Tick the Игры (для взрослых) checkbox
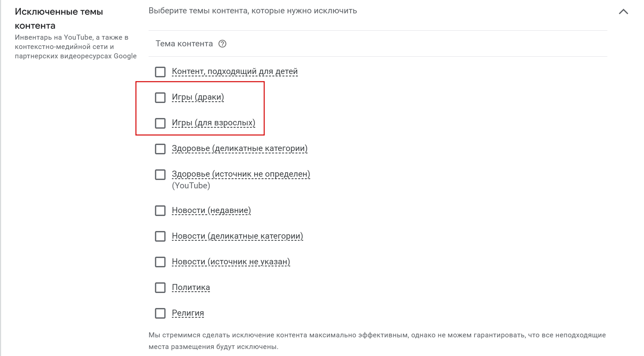This screenshot has height=356, width=644. (160, 123)
